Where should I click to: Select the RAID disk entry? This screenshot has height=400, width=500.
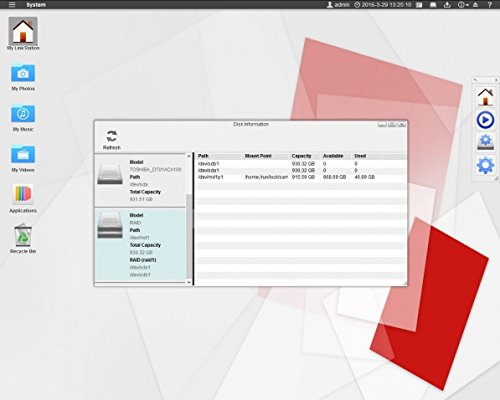click(x=140, y=245)
